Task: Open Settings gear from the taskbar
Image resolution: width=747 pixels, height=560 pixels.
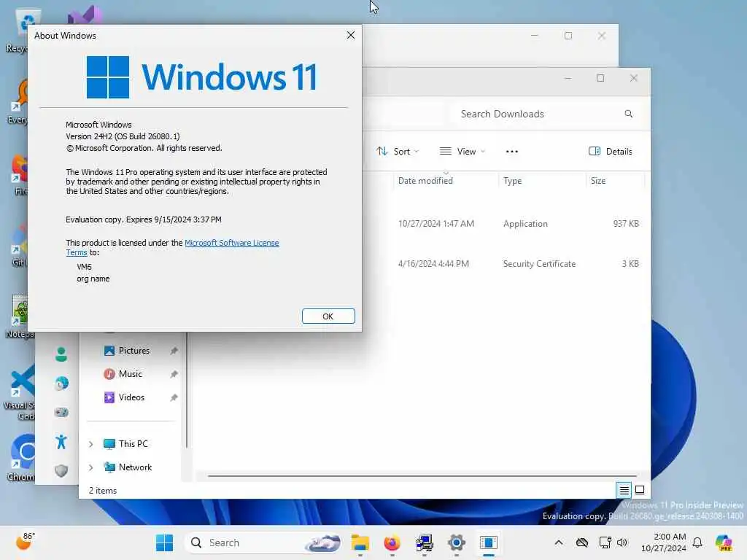Action: click(x=456, y=542)
